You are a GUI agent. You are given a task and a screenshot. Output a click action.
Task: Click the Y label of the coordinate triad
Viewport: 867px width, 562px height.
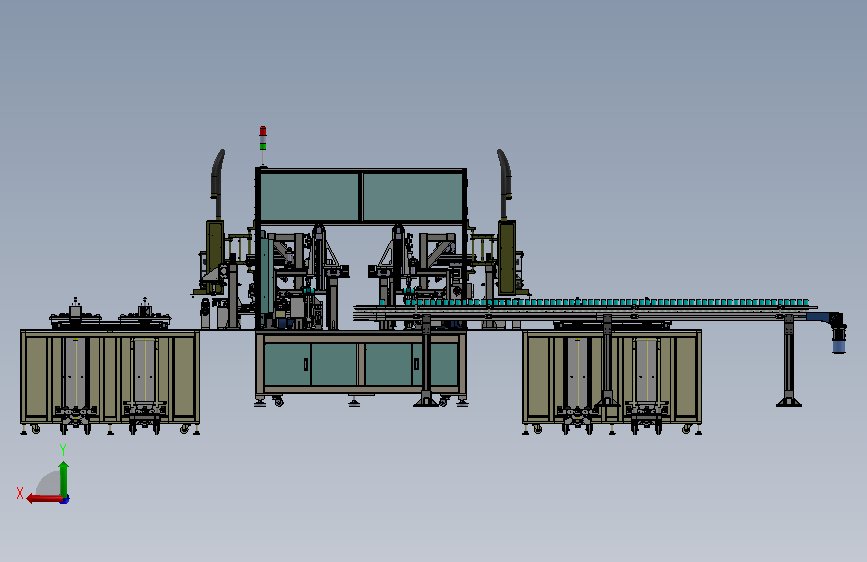click(x=63, y=450)
